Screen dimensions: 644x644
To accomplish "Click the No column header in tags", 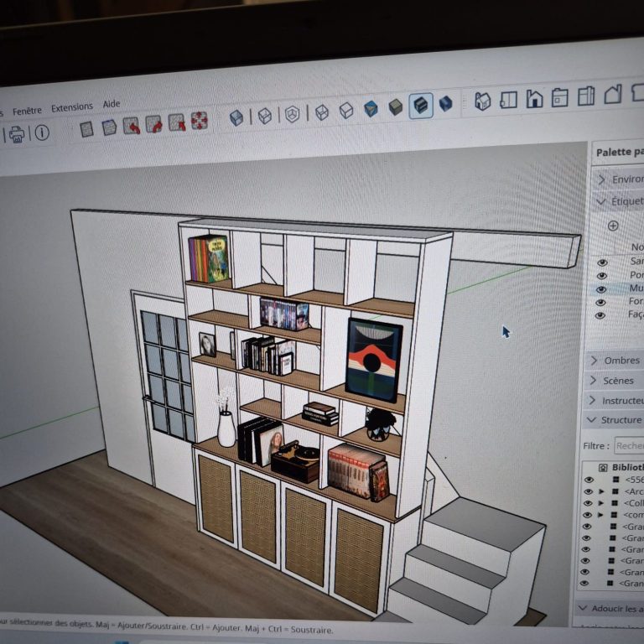I will [637, 247].
